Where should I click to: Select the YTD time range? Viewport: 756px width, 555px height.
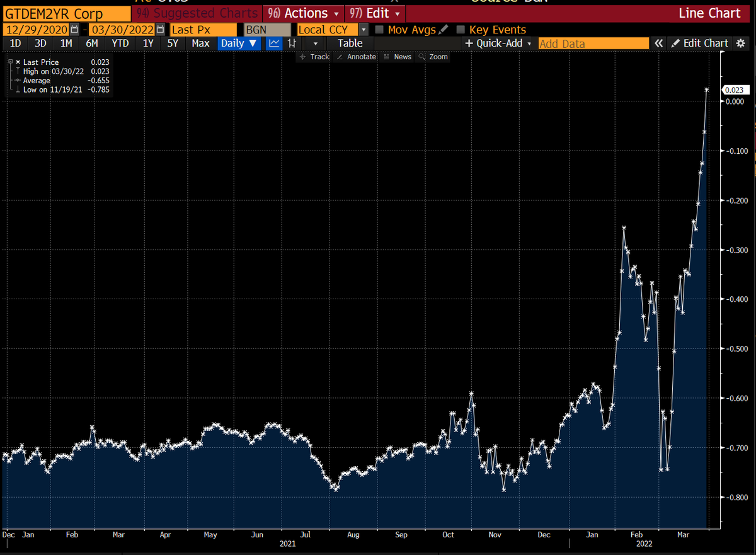120,43
